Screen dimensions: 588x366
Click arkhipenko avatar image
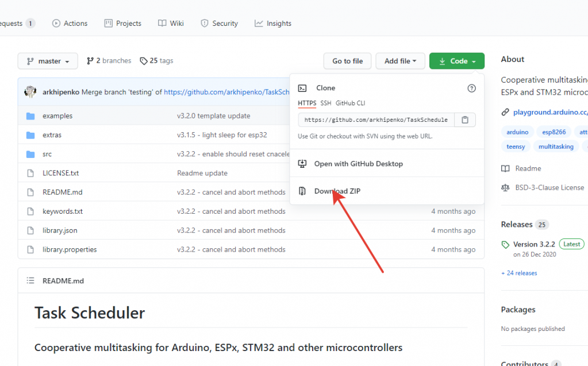point(30,92)
